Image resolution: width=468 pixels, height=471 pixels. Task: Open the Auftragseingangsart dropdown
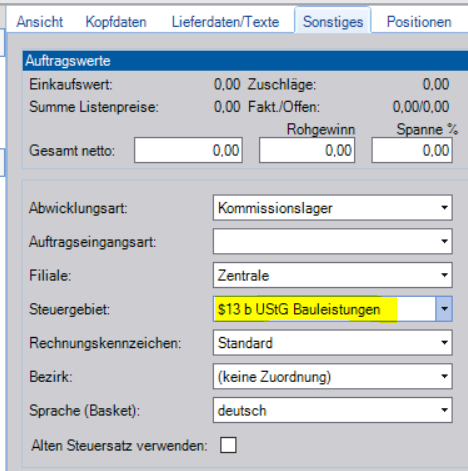click(x=444, y=241)
